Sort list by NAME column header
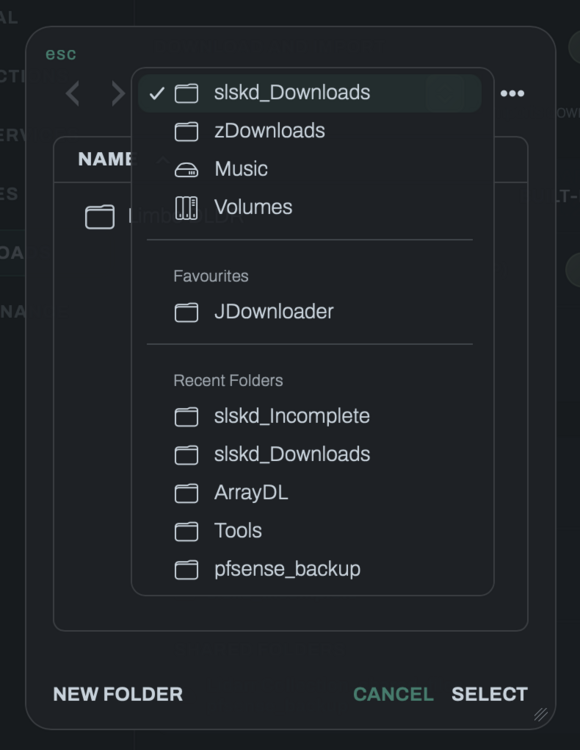 (104, 159)
